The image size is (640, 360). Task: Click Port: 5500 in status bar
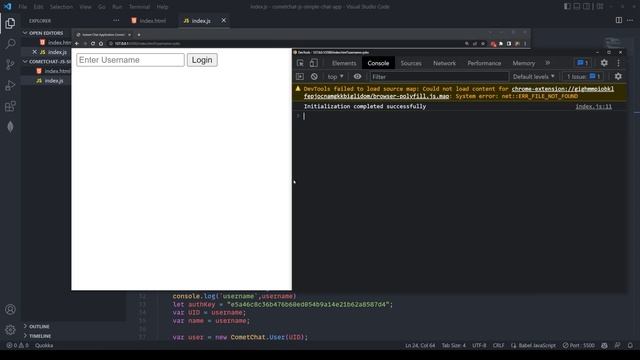pos(578,345)
